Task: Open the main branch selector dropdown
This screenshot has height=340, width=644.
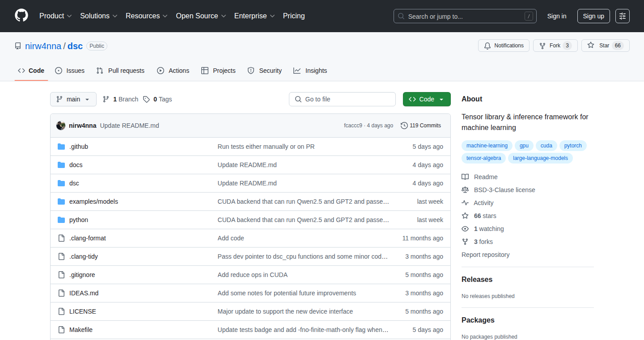Action: [73, 99]
